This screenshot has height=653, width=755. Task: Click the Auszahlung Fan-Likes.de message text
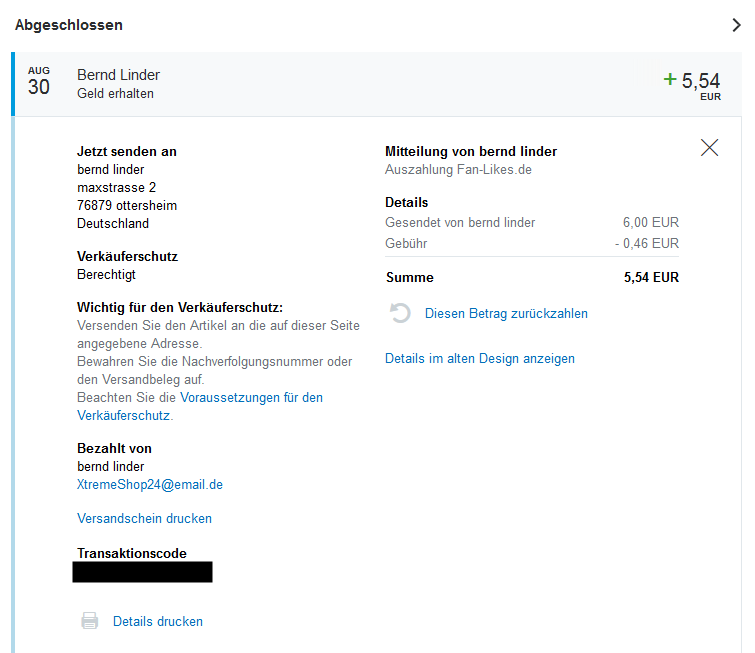[x=458, y=169]
